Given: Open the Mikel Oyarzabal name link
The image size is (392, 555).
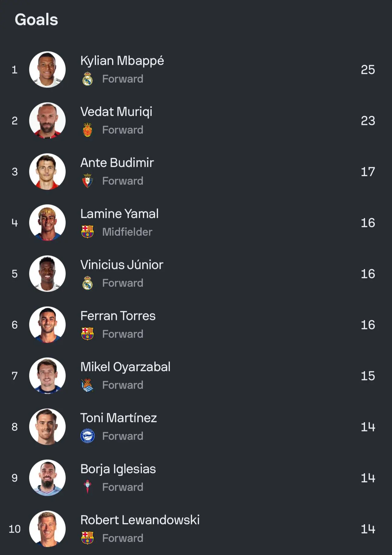Looking at the screenshot, I should [x=125, y=367].
